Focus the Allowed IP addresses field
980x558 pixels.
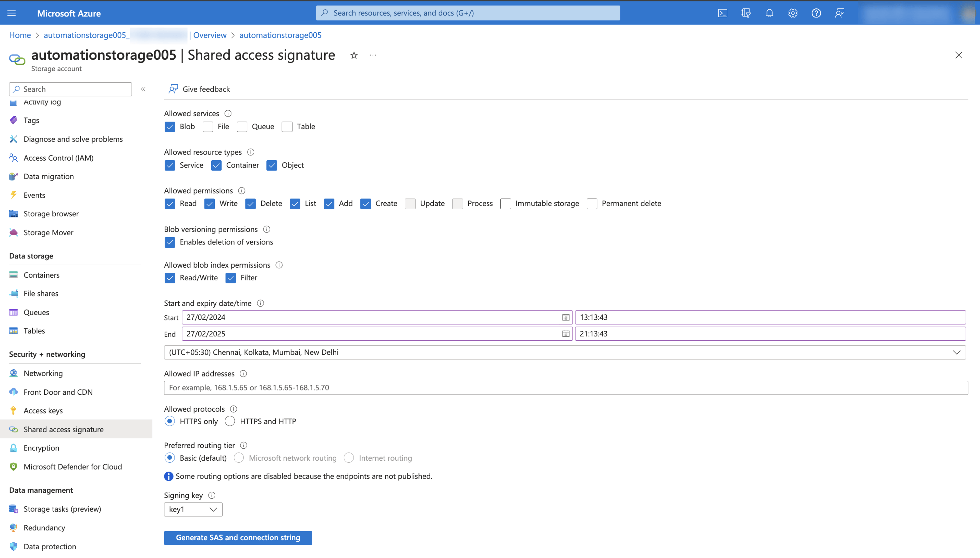tap(566, 388)
